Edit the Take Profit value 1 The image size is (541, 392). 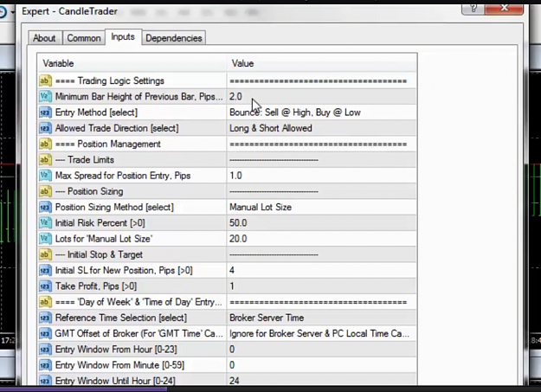click(x=321, y=286)
